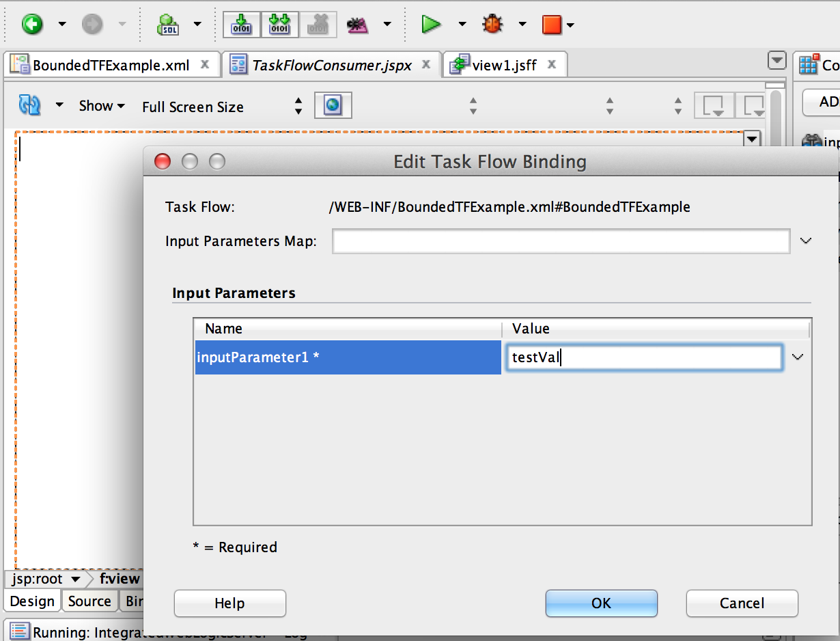
Task: Open the Value dropdown for inputParameter1
Action: [x=797, y=357]
